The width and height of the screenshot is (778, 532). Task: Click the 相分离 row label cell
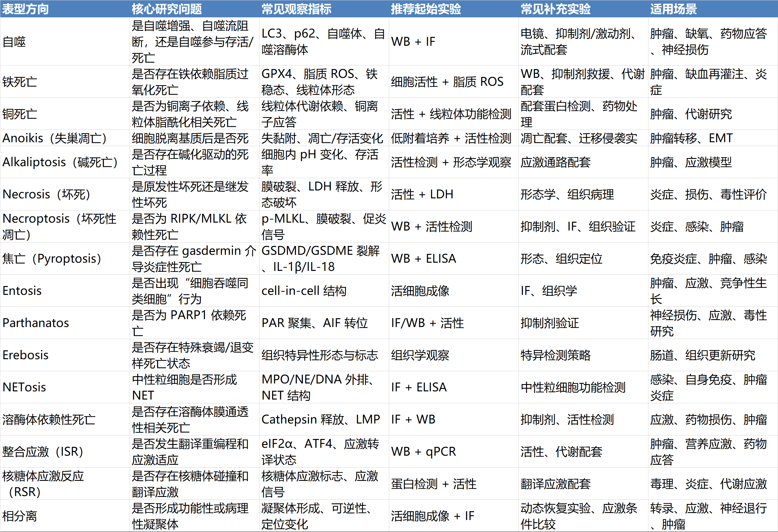click(x=20, y=516)
